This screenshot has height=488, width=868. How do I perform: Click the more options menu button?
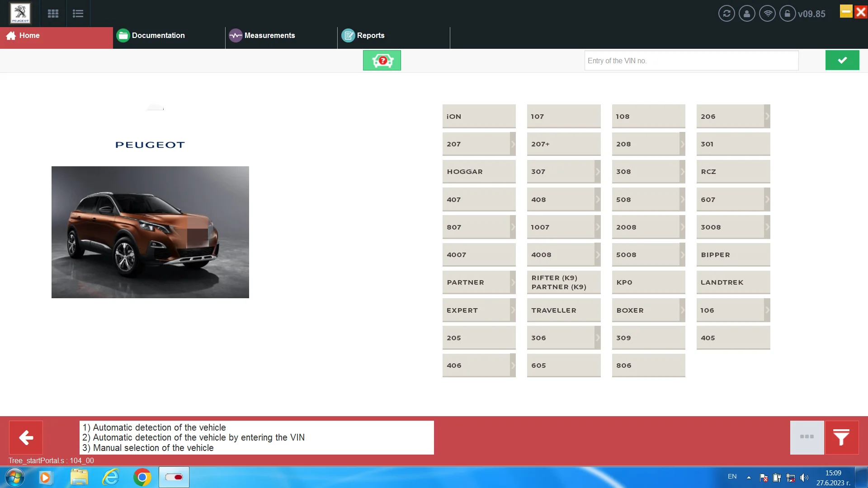coord(807,437)
